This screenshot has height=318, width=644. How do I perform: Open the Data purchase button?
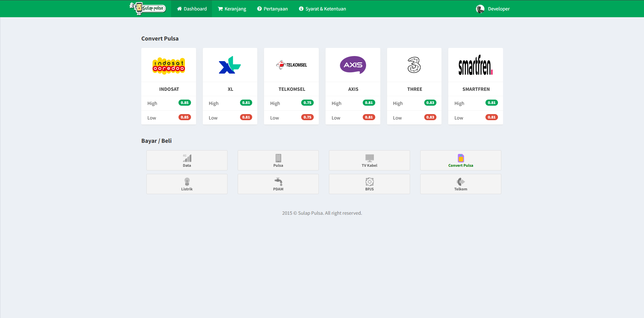(x=187, y=160)
